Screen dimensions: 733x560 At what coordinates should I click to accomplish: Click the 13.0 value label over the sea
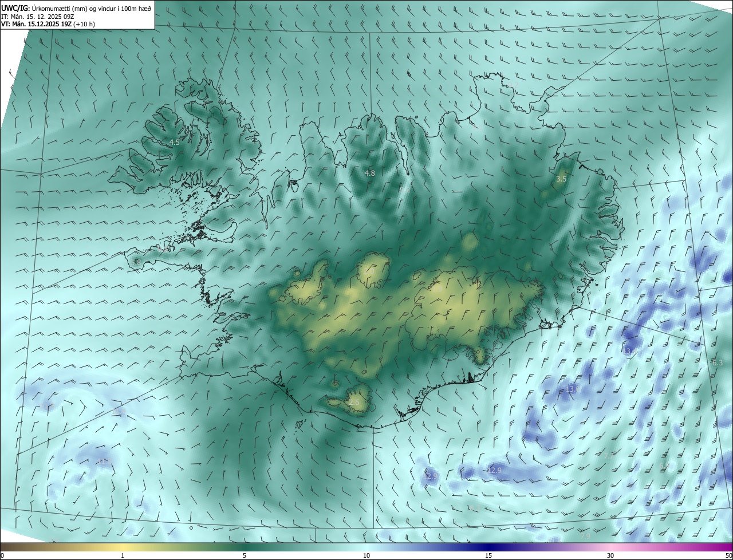(573, 389)
